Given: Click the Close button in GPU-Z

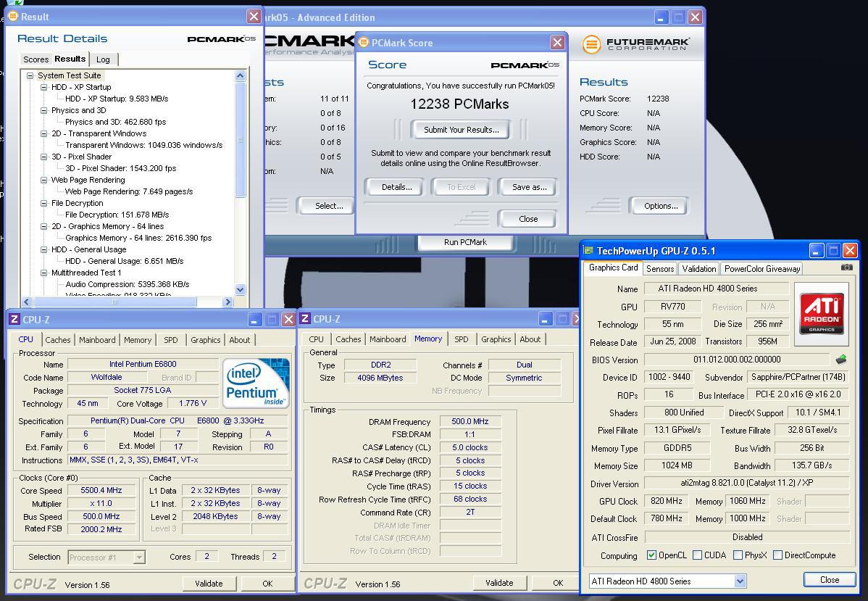Looking at the screenshot, I should point(830,579).
